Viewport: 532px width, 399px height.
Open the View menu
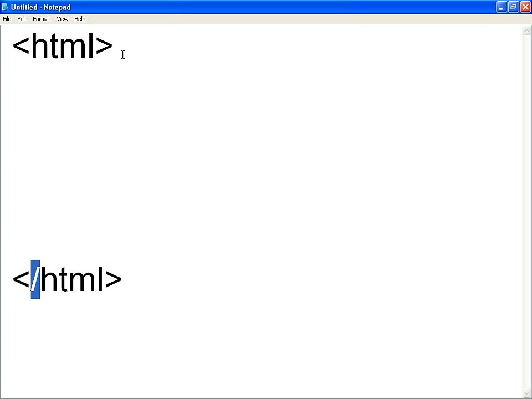pos(63,19)
